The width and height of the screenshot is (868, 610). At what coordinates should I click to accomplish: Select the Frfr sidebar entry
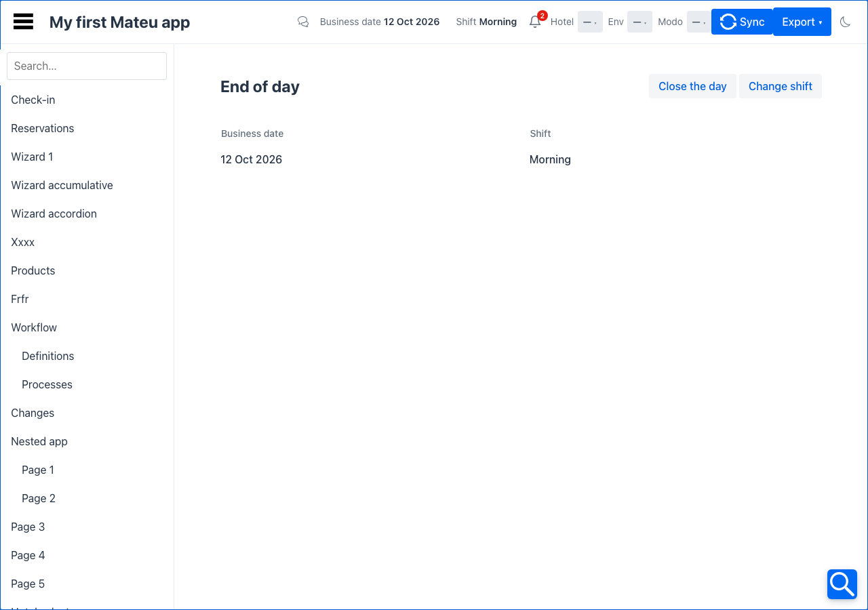pos(20,299)
